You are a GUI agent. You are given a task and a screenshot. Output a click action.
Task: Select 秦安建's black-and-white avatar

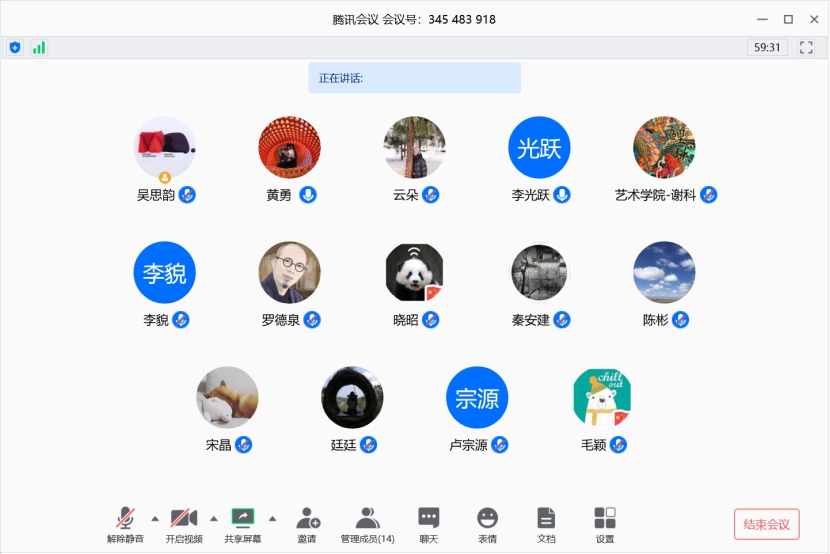point(539,273)
